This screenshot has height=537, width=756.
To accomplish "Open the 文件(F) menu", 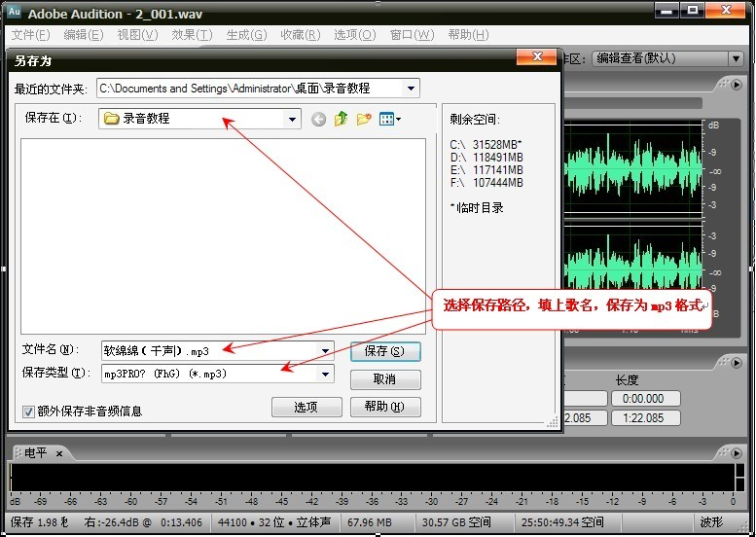I will click(30, 35).
